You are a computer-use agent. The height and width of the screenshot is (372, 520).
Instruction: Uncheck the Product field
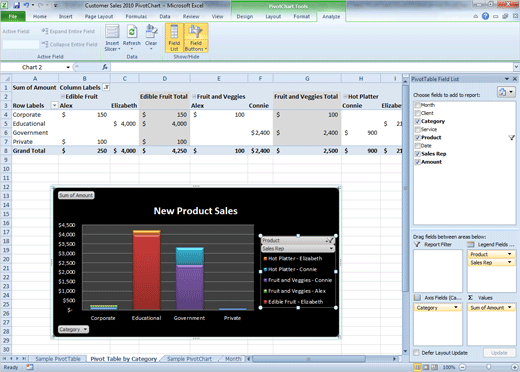coord(417,138)
